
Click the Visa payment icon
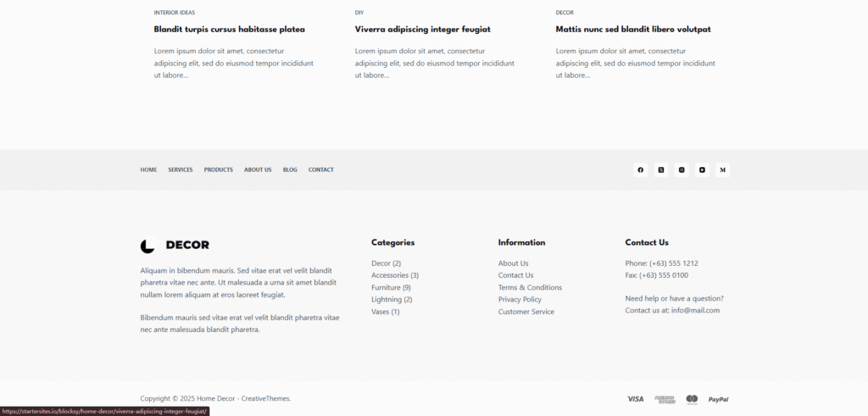click(635, 399)
